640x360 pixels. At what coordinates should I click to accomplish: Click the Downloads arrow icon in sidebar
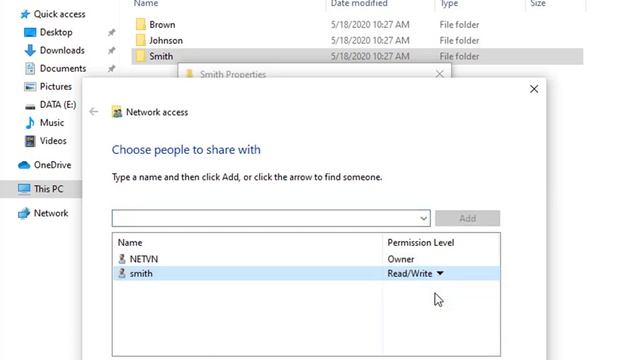(30, 50)
